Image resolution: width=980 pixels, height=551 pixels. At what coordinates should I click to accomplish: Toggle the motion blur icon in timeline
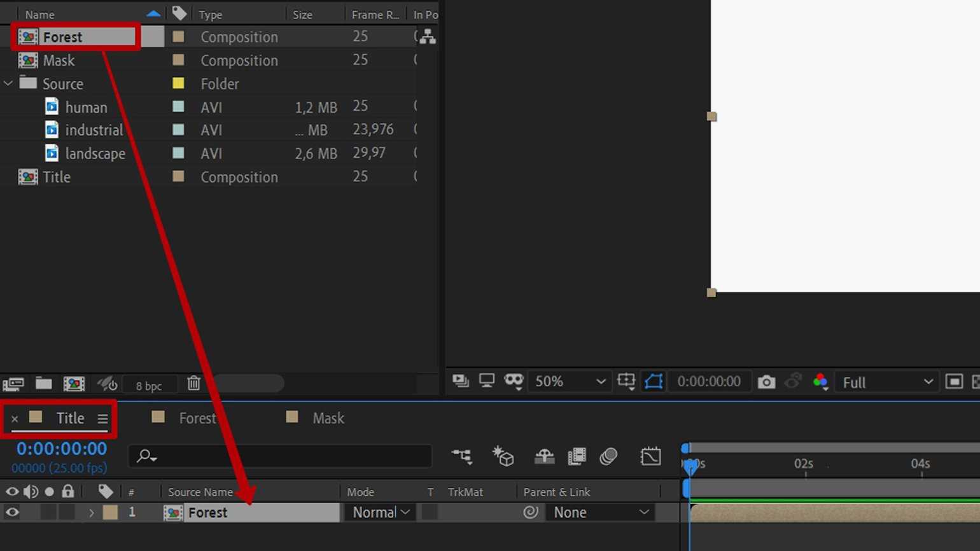(x=608, y=456)
